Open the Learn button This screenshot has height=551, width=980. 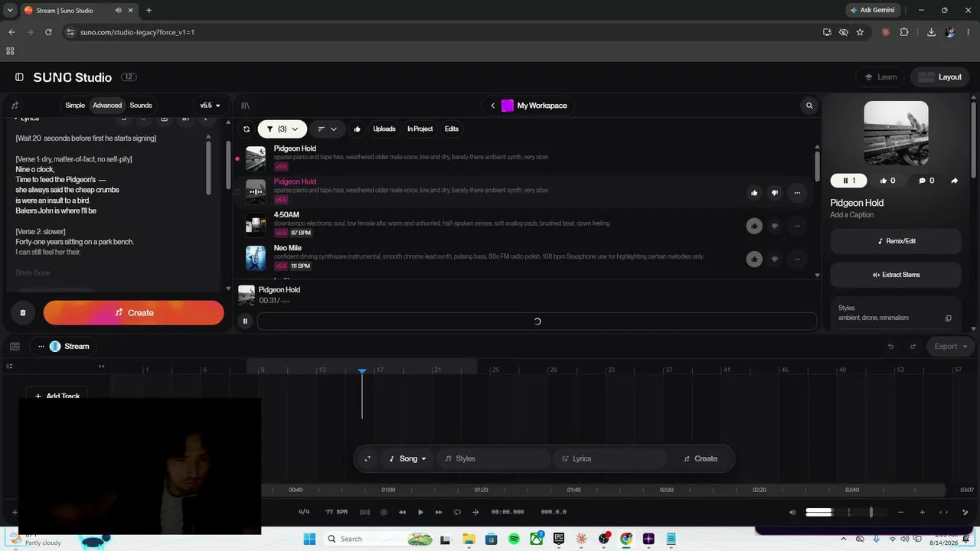point(880,77)
